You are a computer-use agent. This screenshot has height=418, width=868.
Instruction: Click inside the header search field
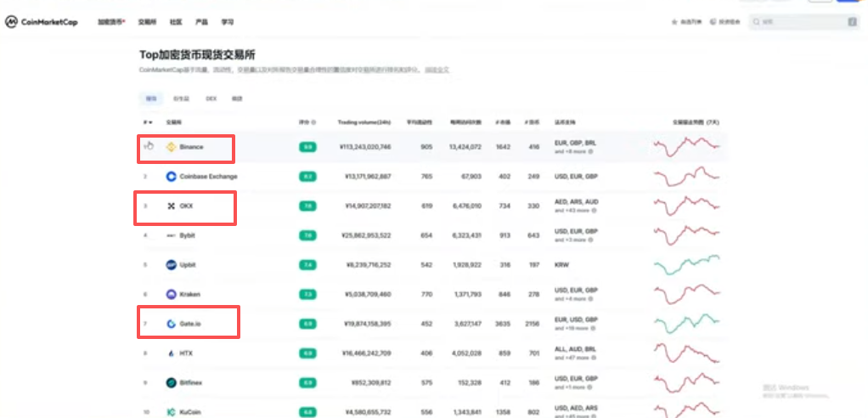click(804, 22)
